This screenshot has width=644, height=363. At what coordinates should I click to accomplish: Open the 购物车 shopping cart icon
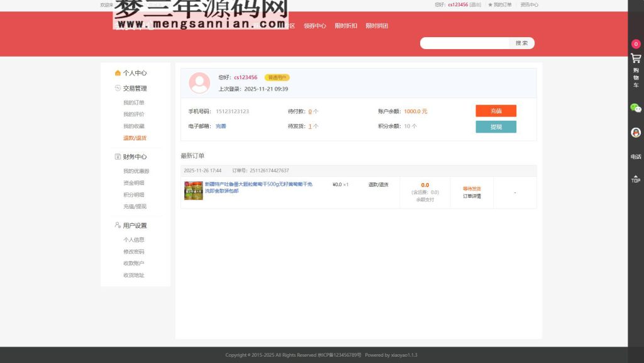pos(635,59)
